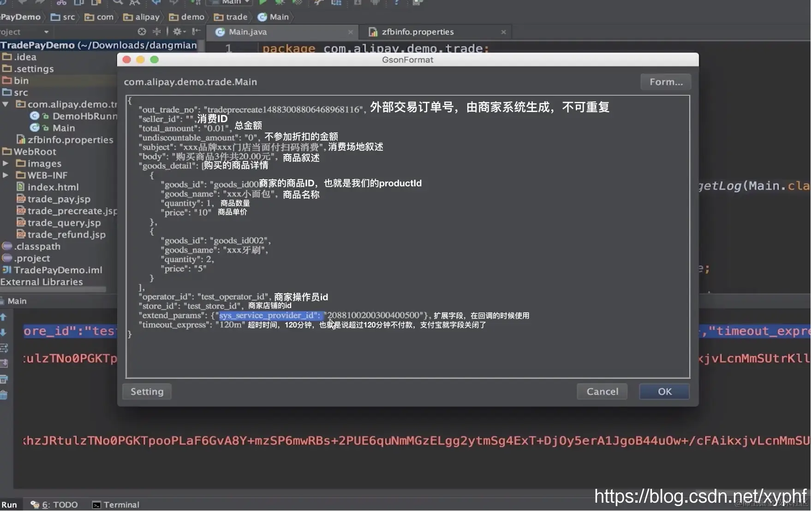
Task: Click the "timeout_express" line in JSON area
Action: (192, 325)
